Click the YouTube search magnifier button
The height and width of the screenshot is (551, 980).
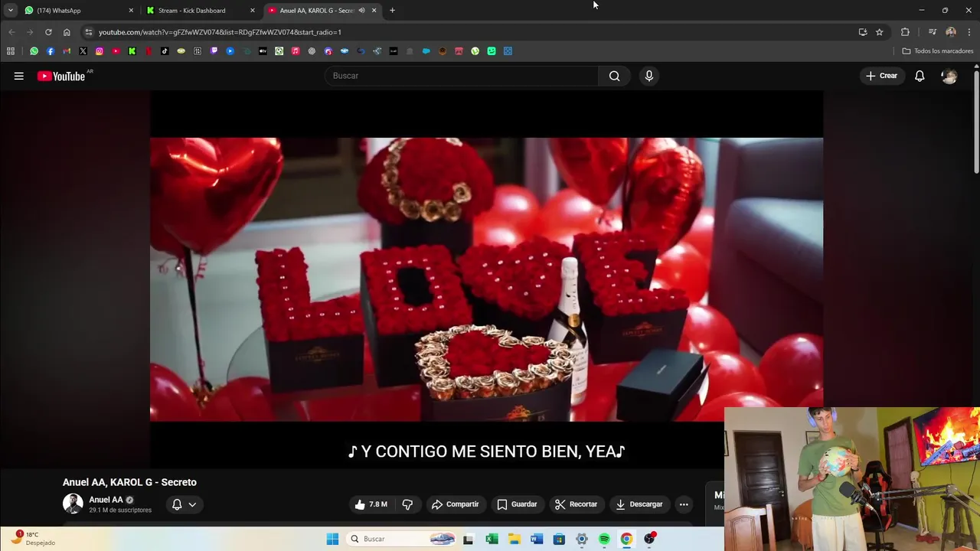coord(614,76)
